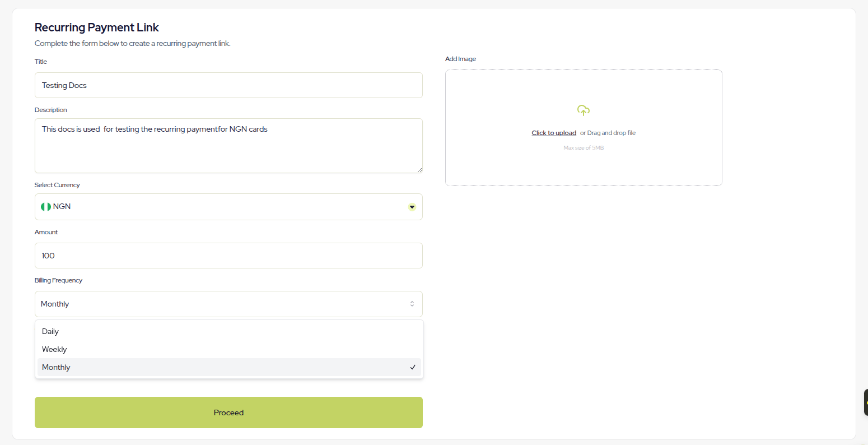Screen dimensions: 868x445
Task: Click the 'Add Image' label
Action: click(x=460, y=59)
